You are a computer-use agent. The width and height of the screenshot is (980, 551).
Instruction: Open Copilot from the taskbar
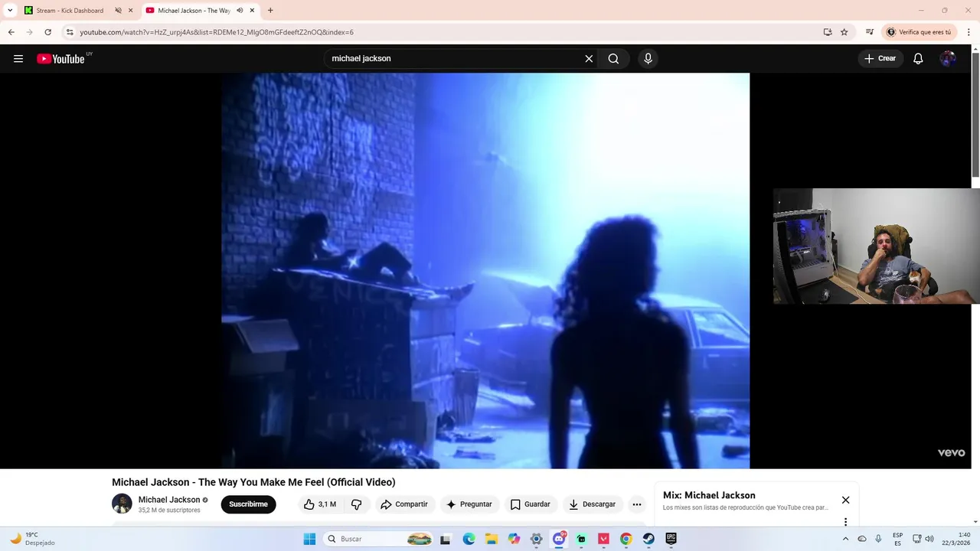[x=514, y=539]
